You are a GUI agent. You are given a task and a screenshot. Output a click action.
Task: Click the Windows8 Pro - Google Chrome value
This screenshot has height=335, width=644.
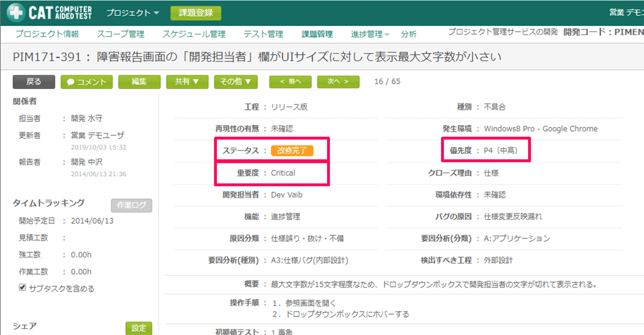coord(541,129)
